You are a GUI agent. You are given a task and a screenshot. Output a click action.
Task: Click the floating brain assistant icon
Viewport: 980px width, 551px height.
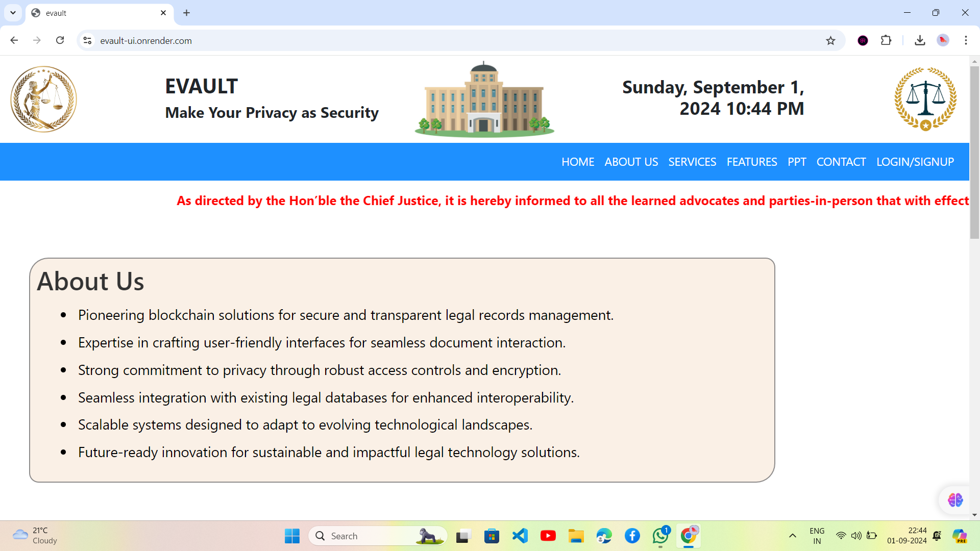pos(955,500)
